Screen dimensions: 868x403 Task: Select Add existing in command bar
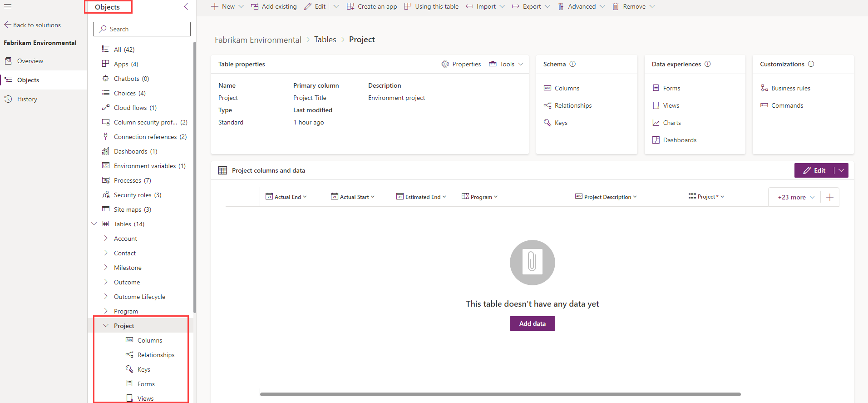coord(274,6)
